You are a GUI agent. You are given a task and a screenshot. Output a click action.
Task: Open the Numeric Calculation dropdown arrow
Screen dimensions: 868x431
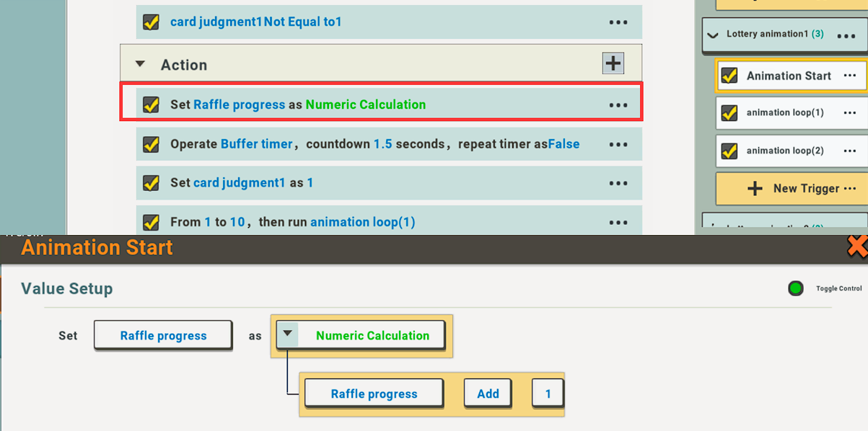(288, 334)
